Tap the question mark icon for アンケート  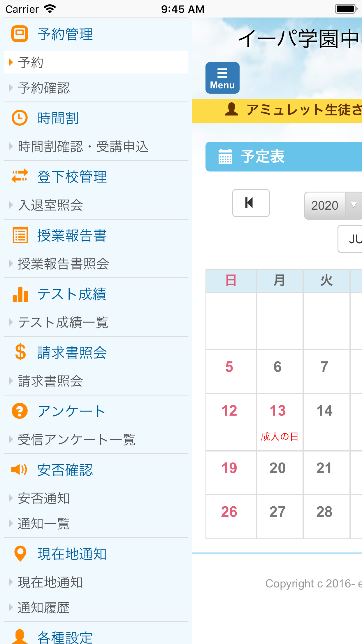[20, 411]
